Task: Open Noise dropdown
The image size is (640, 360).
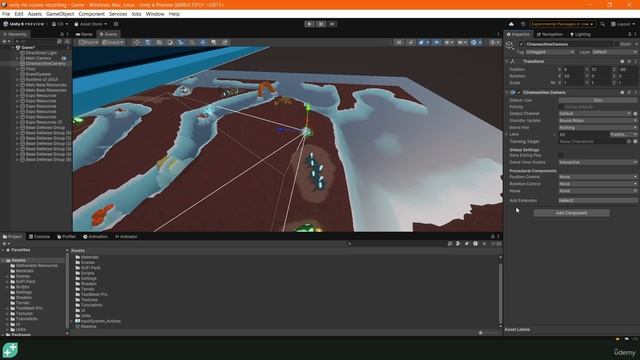Action: (598, 191)
